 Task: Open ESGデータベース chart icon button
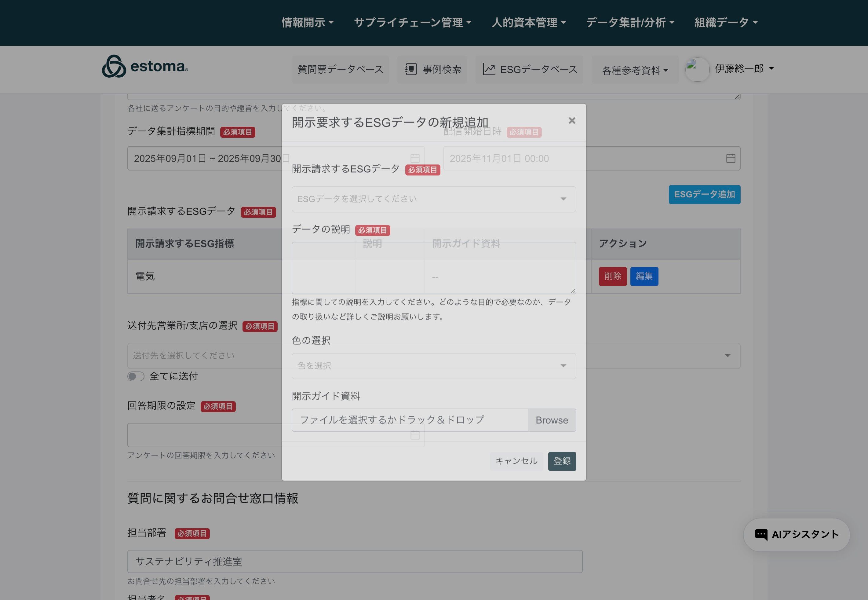click(488, 69)
